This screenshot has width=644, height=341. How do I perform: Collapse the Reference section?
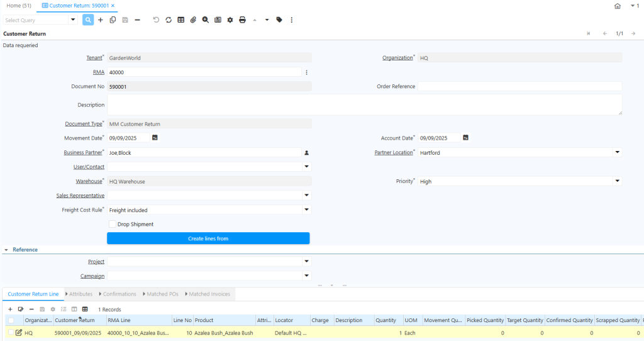pos(6,250)
